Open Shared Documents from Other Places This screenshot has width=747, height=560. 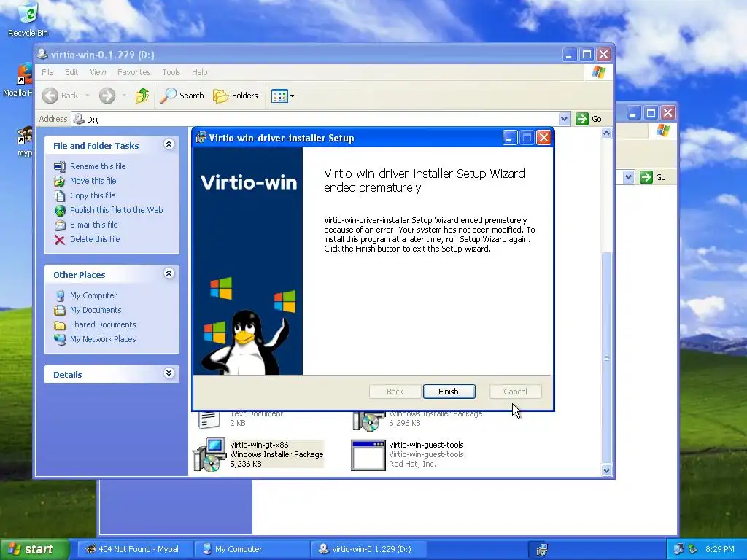click(x=103, y=324)
